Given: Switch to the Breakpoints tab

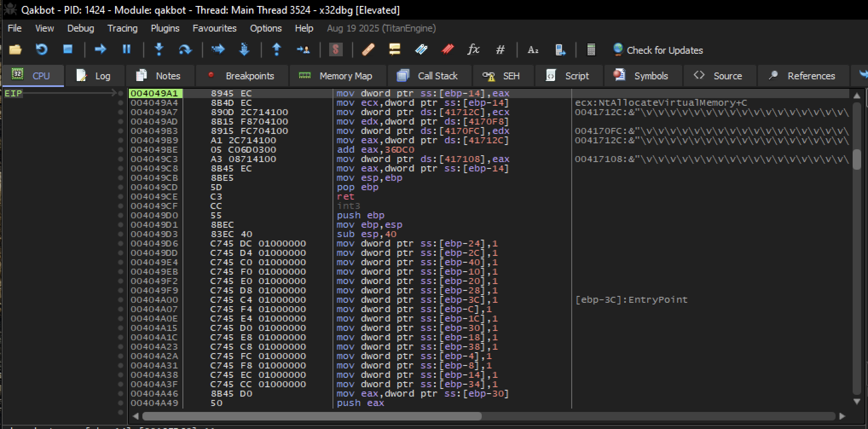Looking at the screenshot, I should [242, 76].
